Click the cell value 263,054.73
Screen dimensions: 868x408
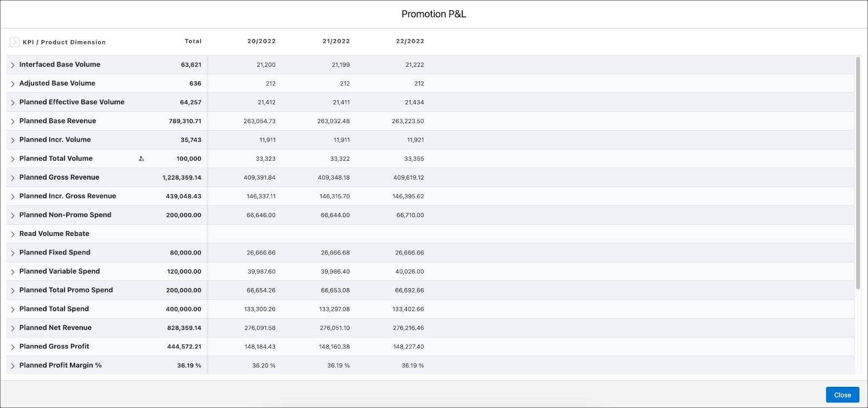pyautogui.click(x=259, y=121)
